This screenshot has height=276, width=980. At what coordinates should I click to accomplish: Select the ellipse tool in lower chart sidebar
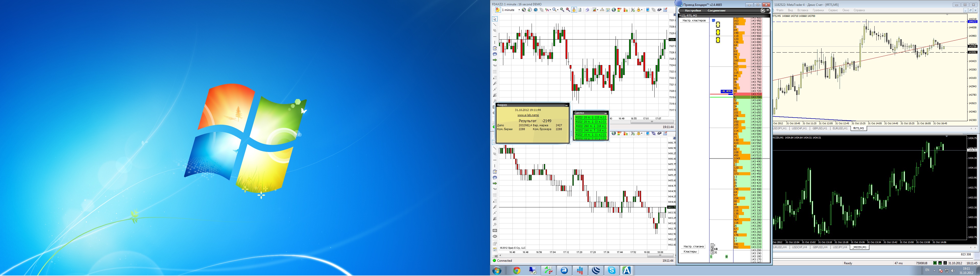495,236
